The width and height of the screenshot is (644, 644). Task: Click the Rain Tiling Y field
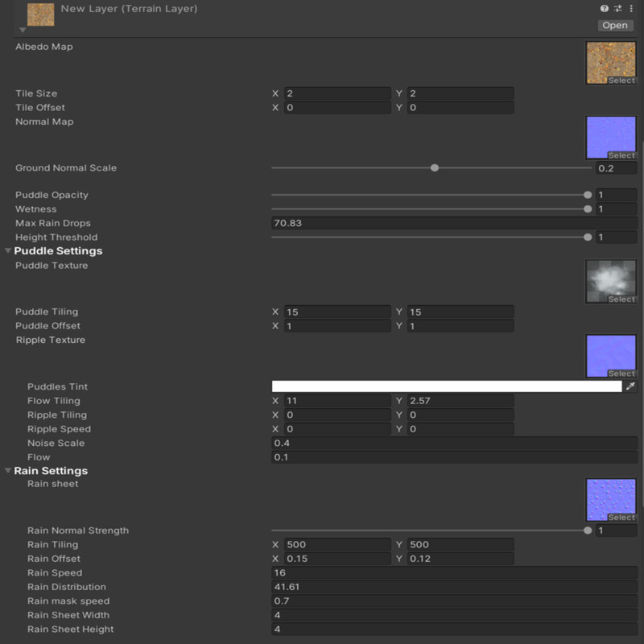tap(460, 545)
